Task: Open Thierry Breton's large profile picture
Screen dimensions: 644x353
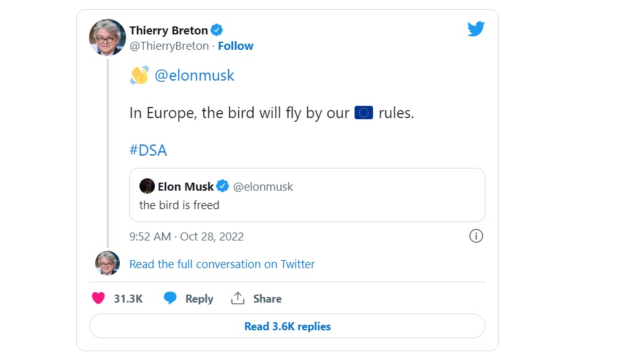Action: 108,38
